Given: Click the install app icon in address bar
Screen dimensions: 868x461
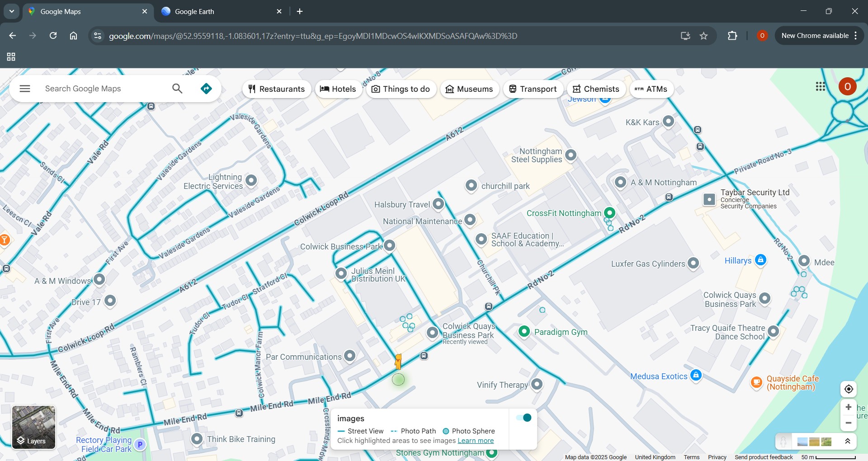Looking at the screenshot, I should click(685, 36).
